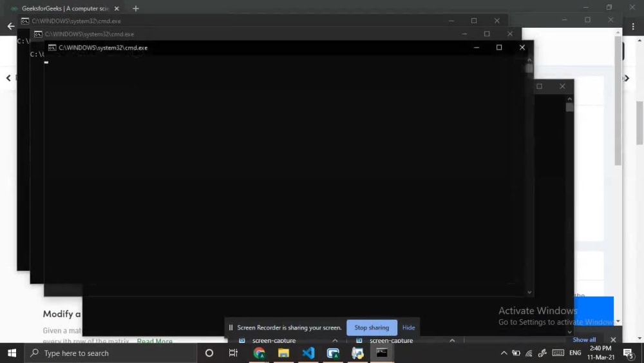Switch to the Command Prompt taskbar icon
The width and height of the screenshot is (644, 363).
(382, 353)
